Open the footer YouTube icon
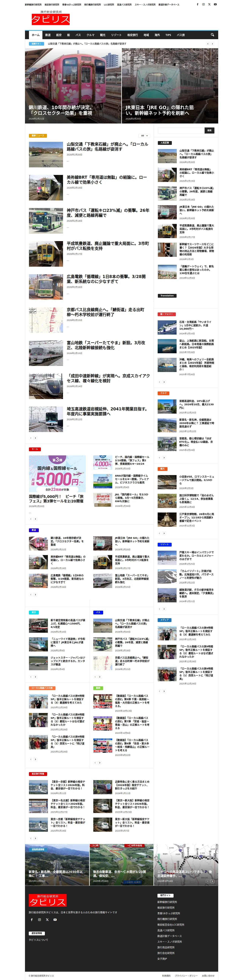The height and width of the screenshot is (980, 243). pyautogui.click(x=55, y=919)
